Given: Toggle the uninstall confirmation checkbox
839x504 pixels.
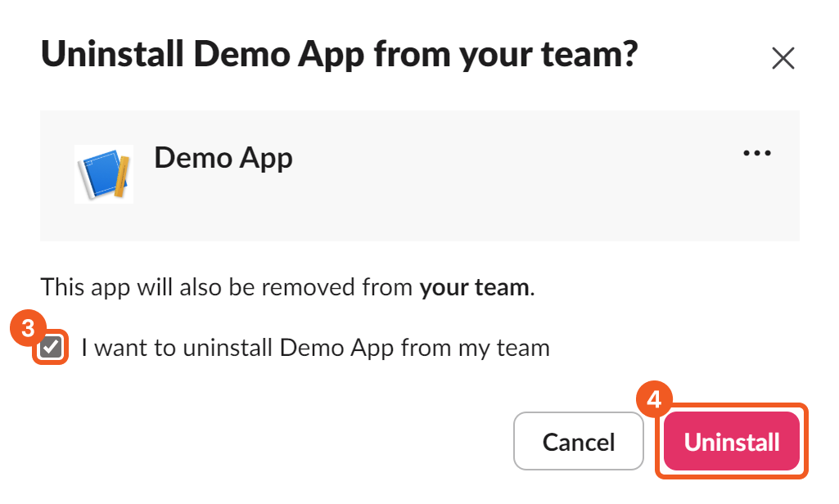Looking at the screenshot, I should 51,348.
